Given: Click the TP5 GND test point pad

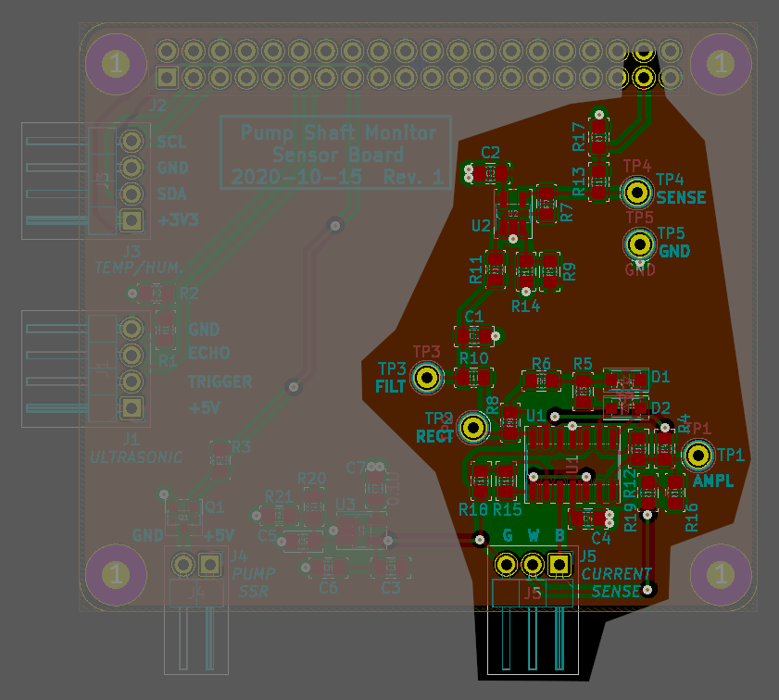Looking at the screenshot, I should coord(639,244).
